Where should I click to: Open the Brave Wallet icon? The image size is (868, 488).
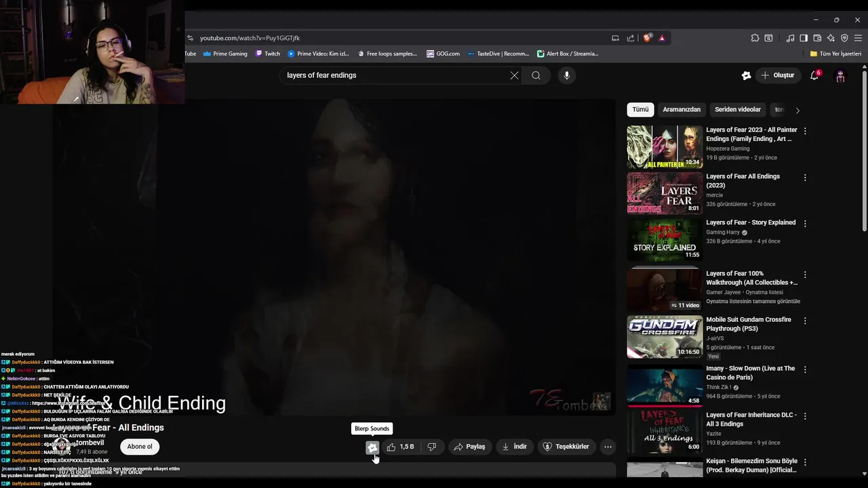click(x=817, y=38)
